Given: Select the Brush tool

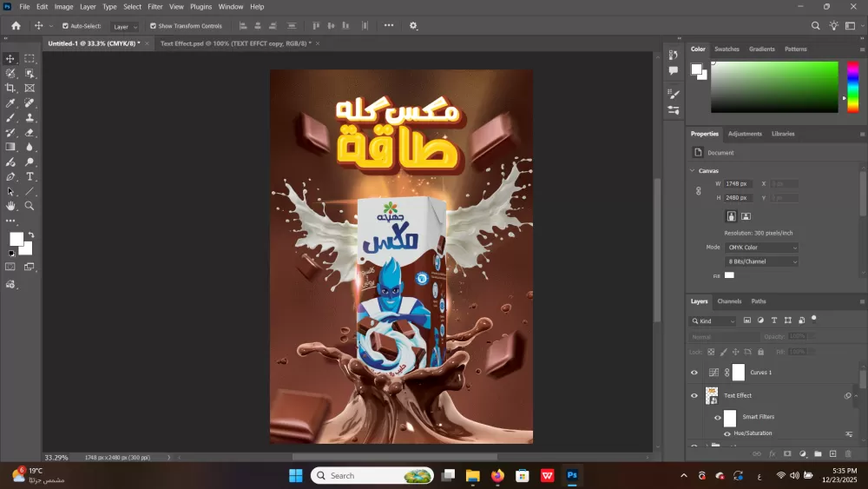Looking at the screenshot, I should 10,117.
